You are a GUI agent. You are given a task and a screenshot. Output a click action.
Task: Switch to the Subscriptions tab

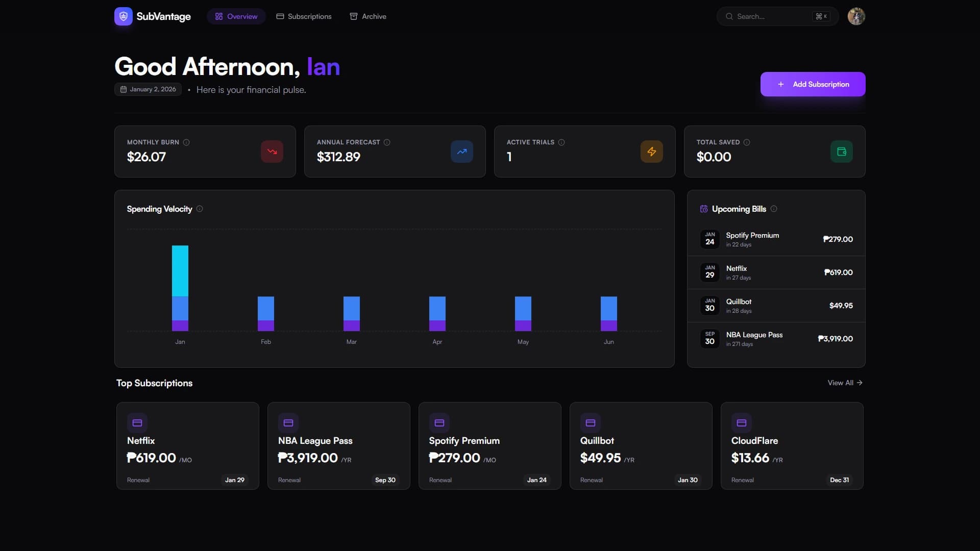[x=304, y=16]
